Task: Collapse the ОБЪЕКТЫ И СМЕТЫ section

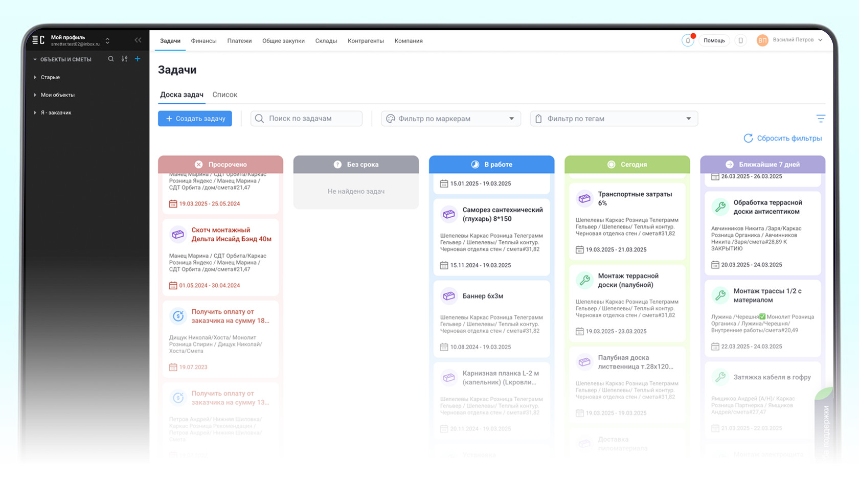Action: tap(35, 59)
